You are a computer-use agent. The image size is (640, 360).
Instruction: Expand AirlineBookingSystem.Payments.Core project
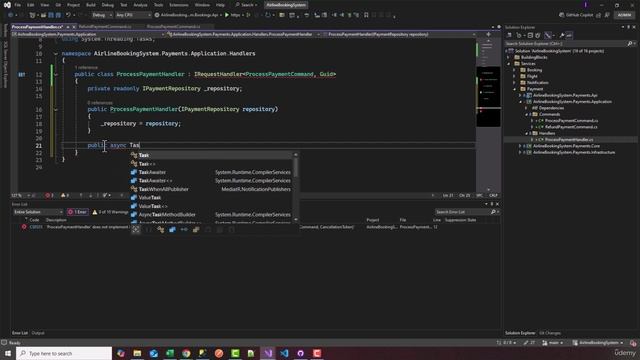pyautogui.click(x=520, y=146)
